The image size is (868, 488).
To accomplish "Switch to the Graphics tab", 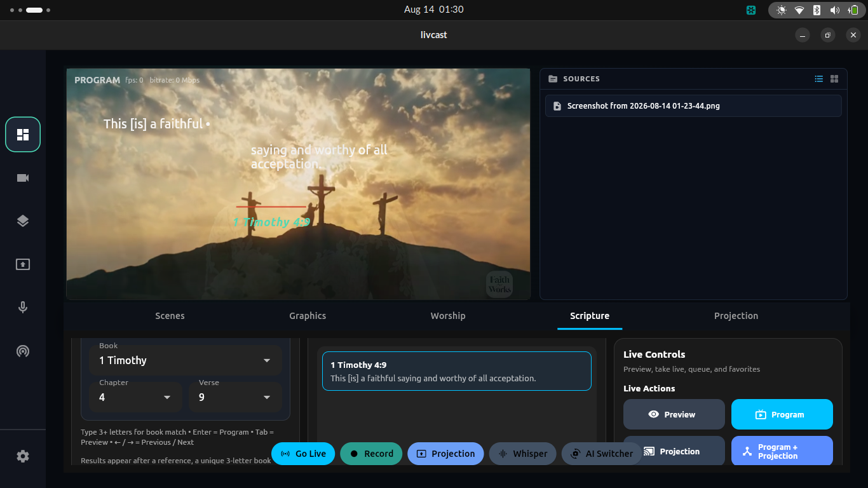I will [x=308, y=316].
